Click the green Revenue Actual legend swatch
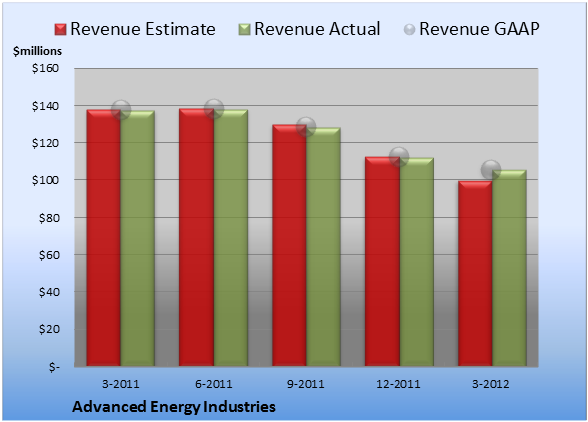 pyautogui.click(x=244, y=29)
